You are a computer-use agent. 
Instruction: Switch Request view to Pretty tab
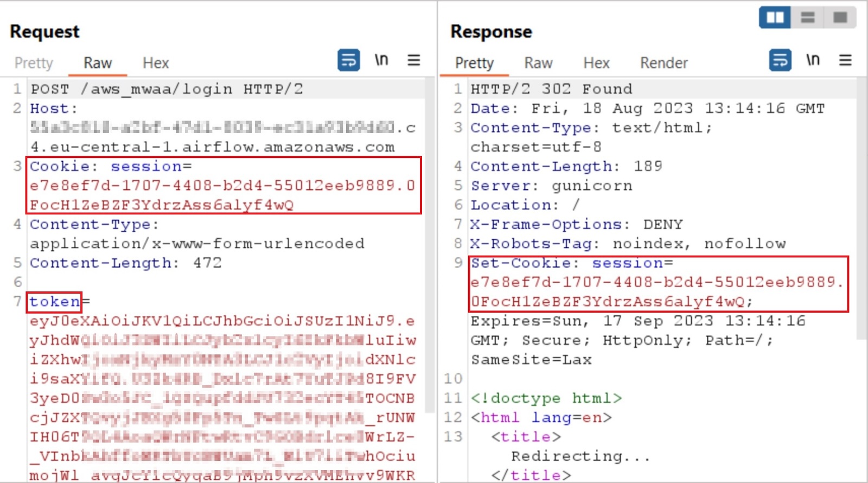[34, 63]
